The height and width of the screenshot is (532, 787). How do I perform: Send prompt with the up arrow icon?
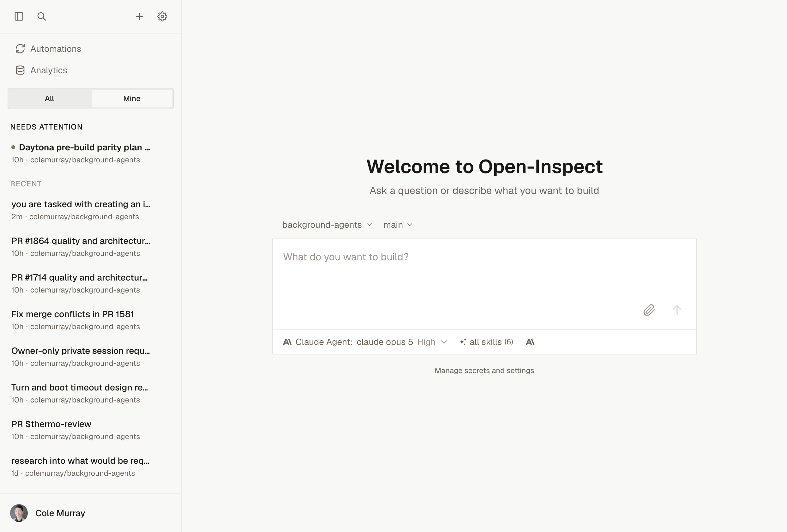pos(676,310)
